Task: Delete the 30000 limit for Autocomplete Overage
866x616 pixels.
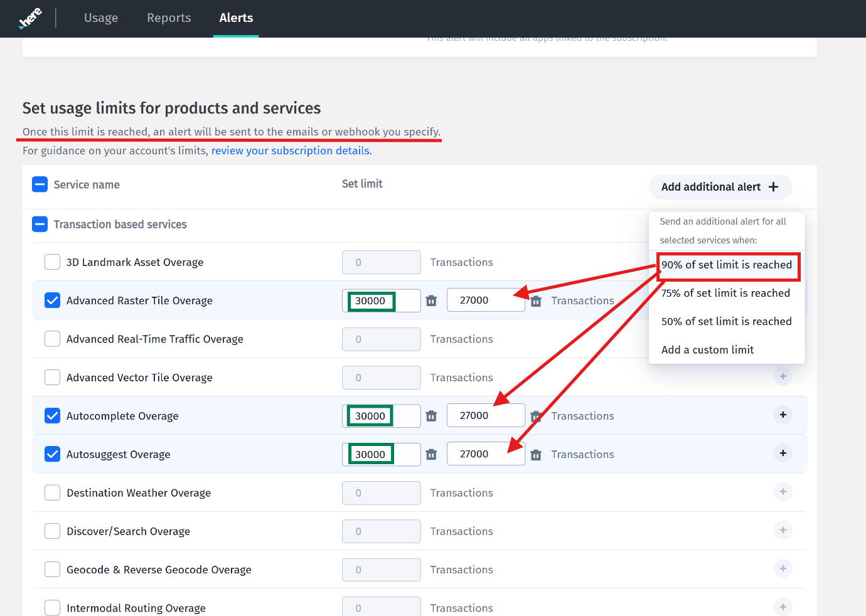Action: click(431, 416)
